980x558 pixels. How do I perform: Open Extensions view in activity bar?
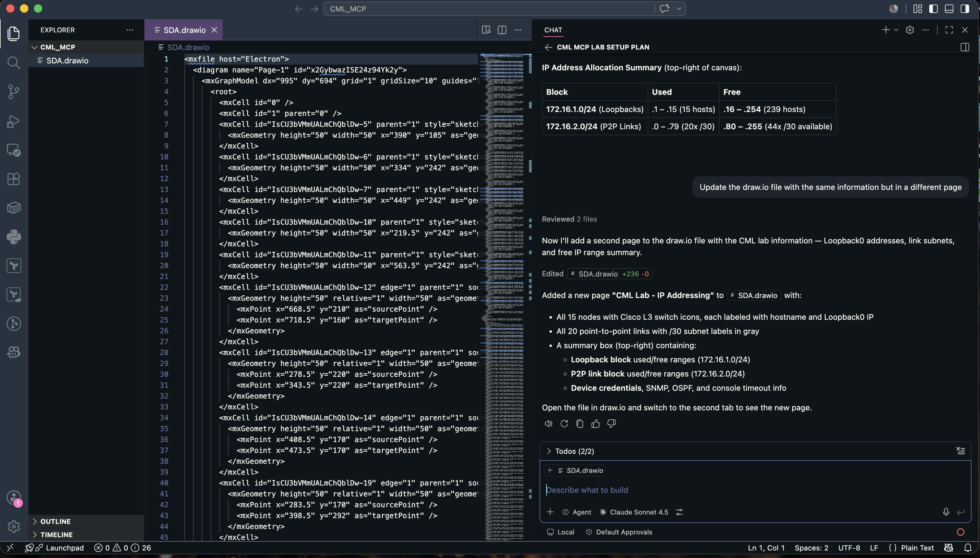14,179
